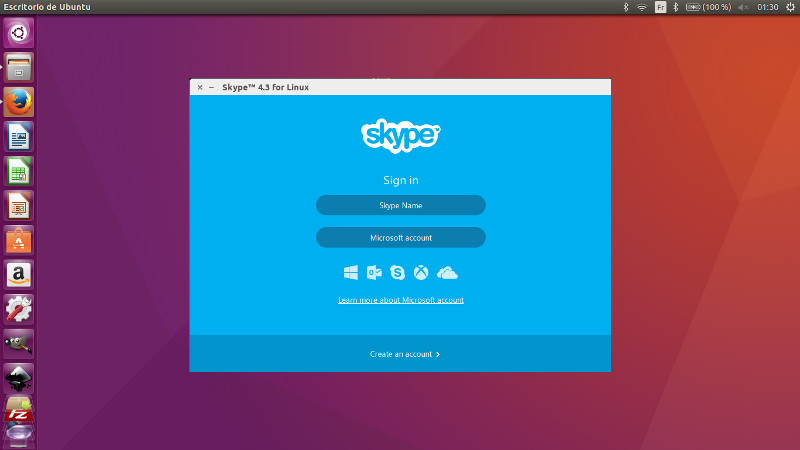Open Wi-Fi network indicator menu
This screenshot has height=450, width=800.
pos(642,7)
